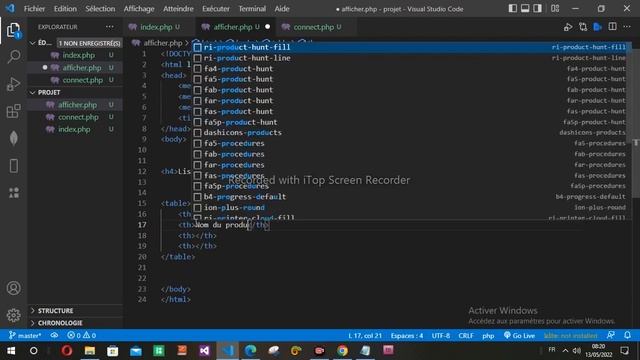The width and height of the screenshot is (640, 360).
Task: Select ion-plus-round suggestion
Action: point(410,207)
